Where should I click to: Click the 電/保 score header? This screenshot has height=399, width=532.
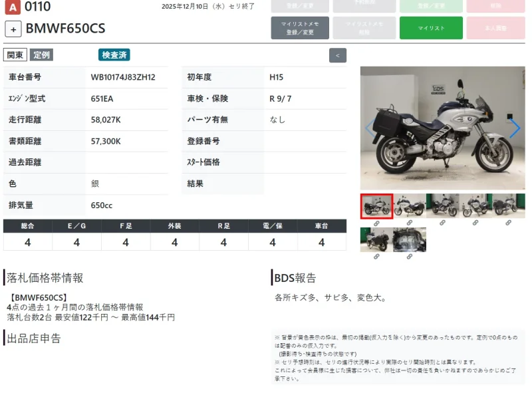coord(273,226)
